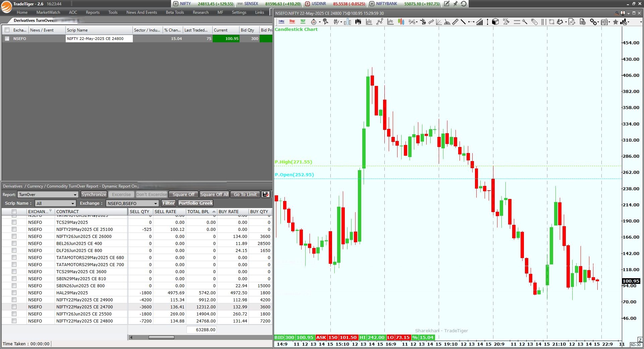Viewport: 644px width, 349px height.
Task: Expand the chain link tool dropdown arrow
Action: [x=598, y=22]
